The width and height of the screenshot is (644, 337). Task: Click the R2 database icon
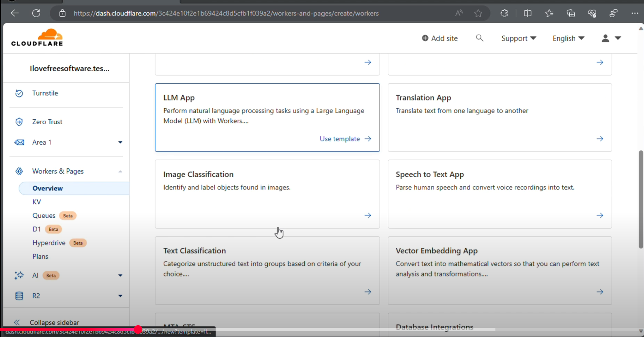[19, 296]
